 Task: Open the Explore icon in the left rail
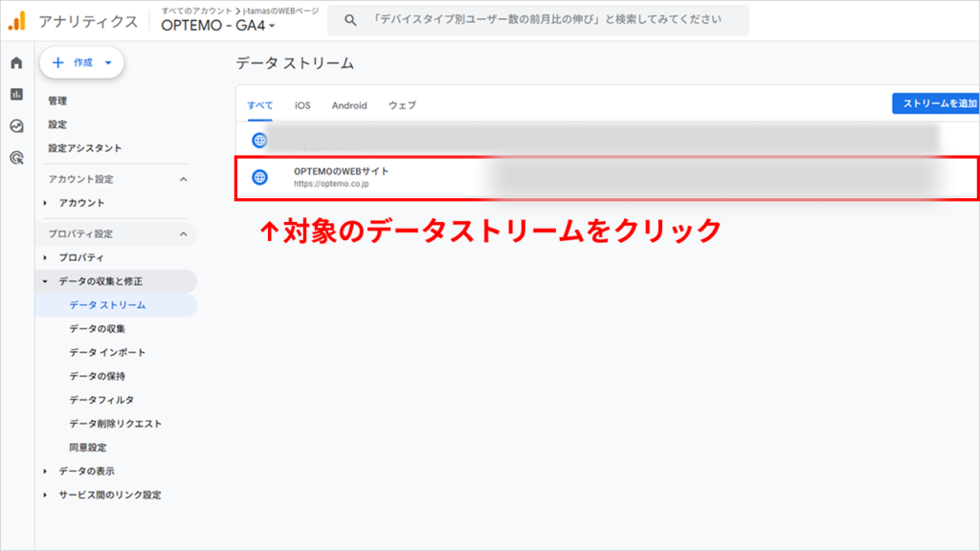click(x=15, y=125)
